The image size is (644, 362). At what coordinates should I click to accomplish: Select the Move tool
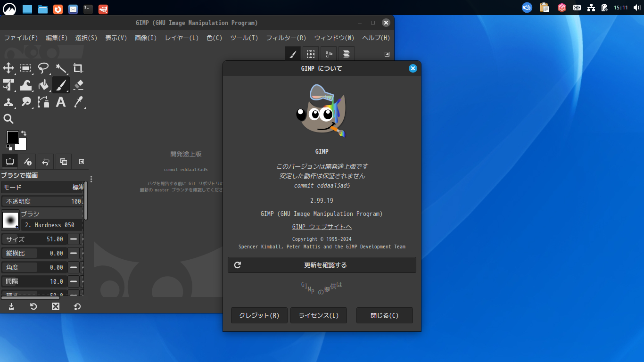8,68
